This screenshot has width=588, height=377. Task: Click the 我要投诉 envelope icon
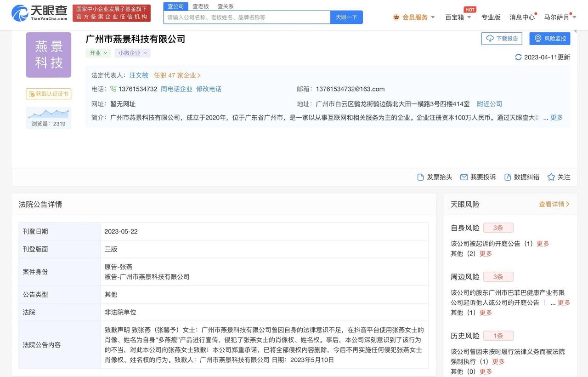pos(464,177)
